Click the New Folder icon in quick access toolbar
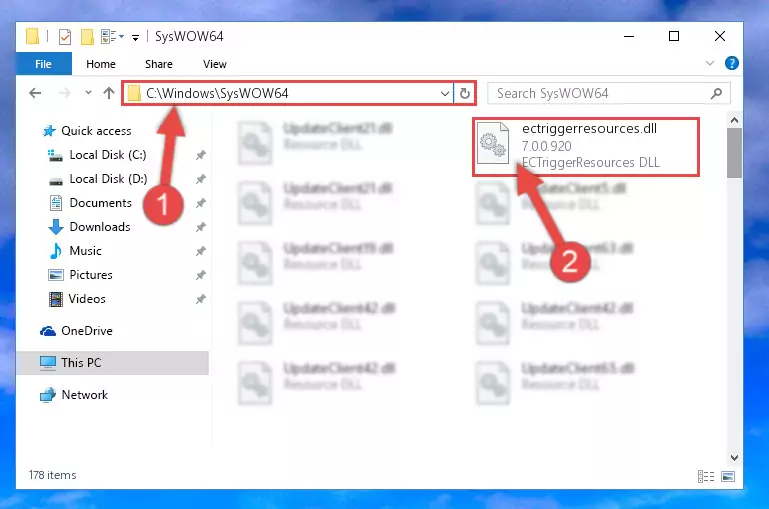 [x=87, y=37]
